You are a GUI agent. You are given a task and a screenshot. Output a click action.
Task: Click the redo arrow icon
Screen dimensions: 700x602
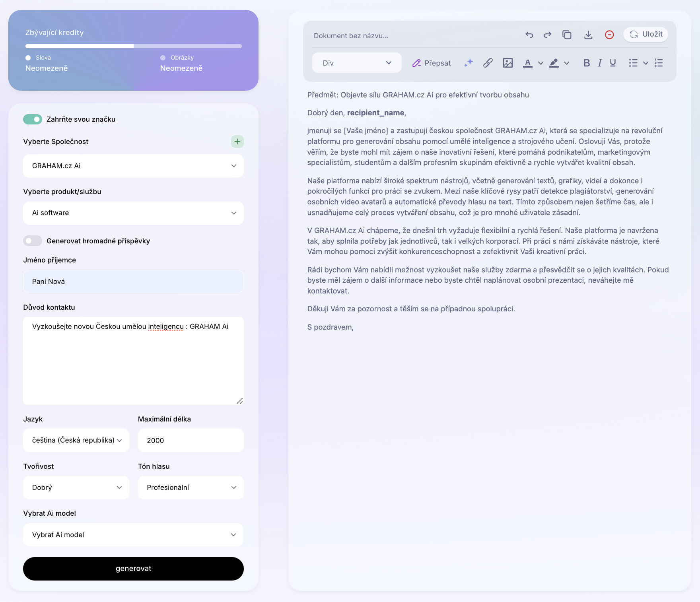pyautogui.click(x=548, y=35)
